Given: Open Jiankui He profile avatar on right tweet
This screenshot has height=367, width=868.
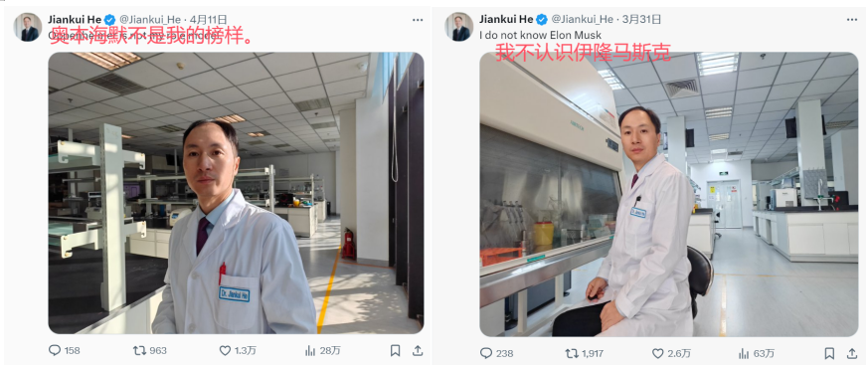Looking at the screenshot, I should point(459,27).
